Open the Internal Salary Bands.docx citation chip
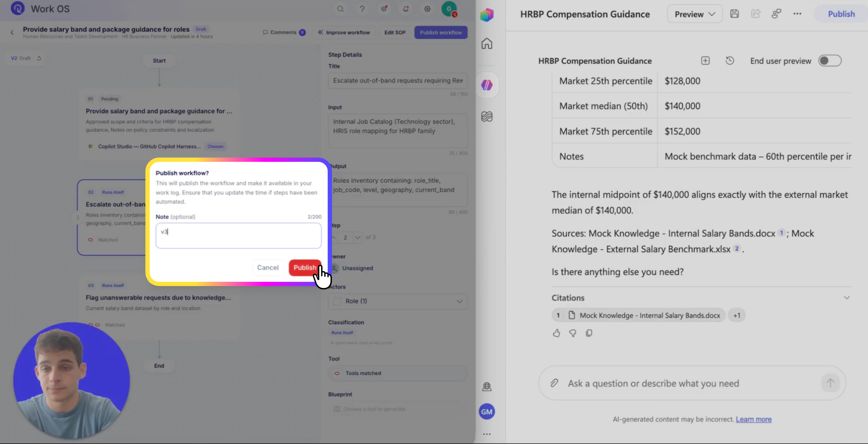Image resolution: width=868 pixels, height=444 pixels. [638, 315]
